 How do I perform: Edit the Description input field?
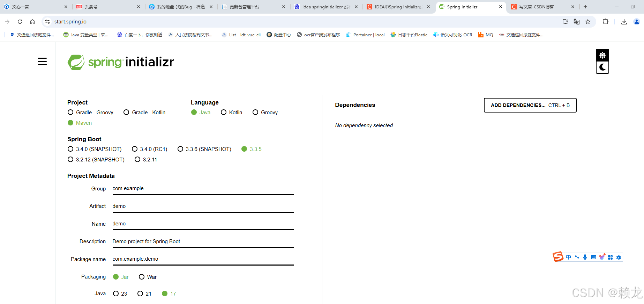point(203,241)
